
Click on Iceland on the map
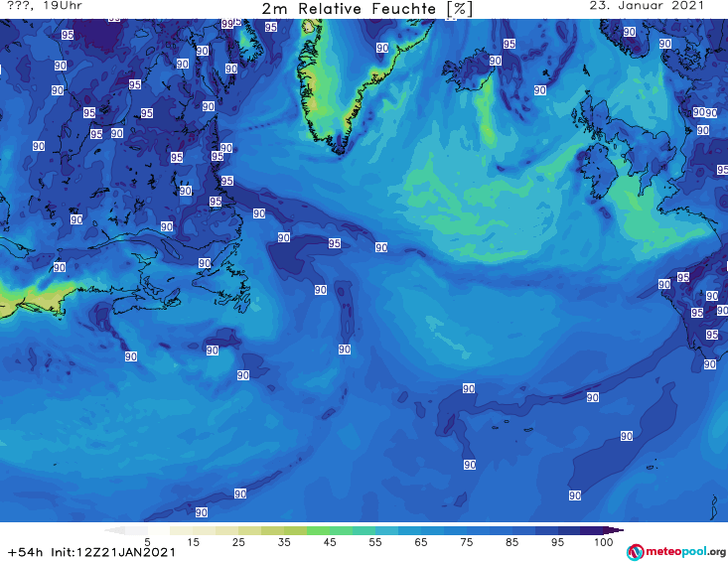click(x=468, y=71)
